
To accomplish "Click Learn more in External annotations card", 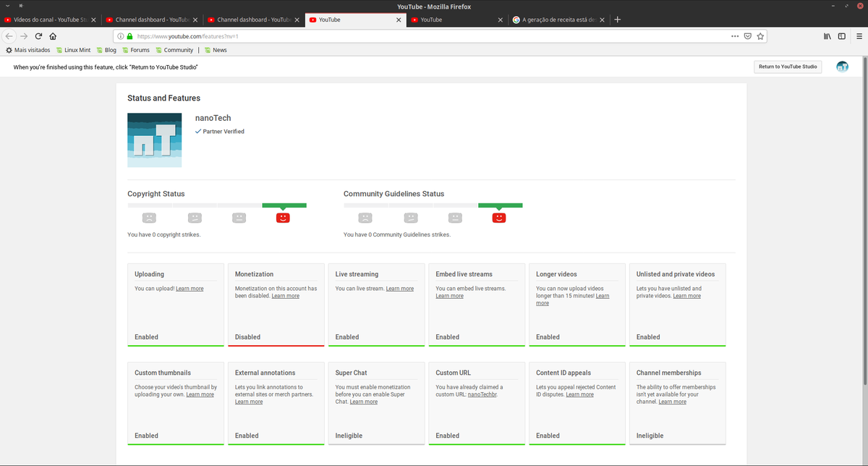I will click(x=249, y=402).
